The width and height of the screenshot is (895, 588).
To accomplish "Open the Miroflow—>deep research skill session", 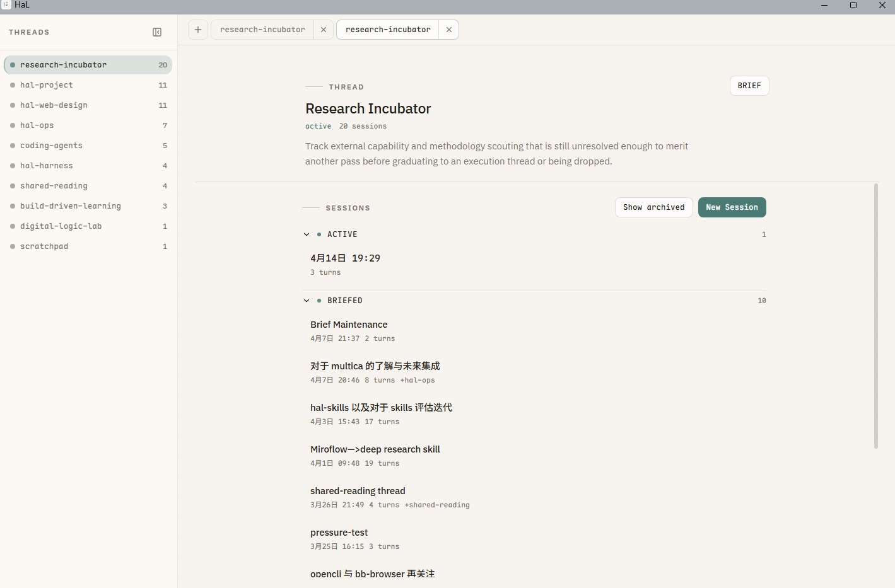I will pyautogui.click(x=535, y=456).
